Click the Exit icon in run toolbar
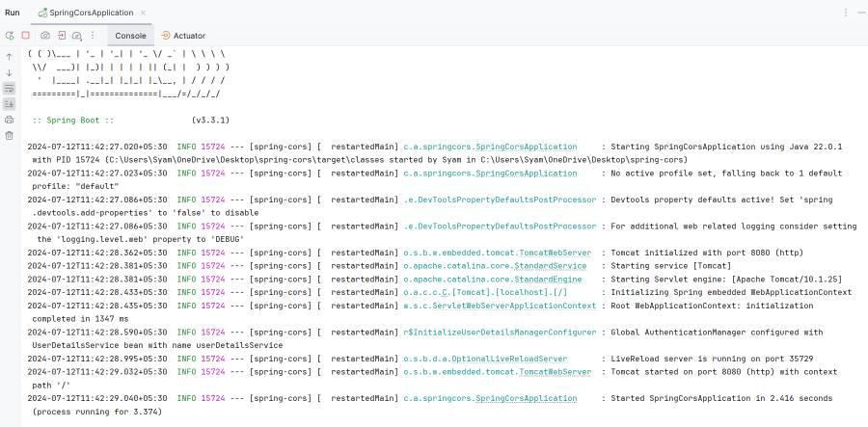Screen dimensions: 868x427 click(62, 36)
